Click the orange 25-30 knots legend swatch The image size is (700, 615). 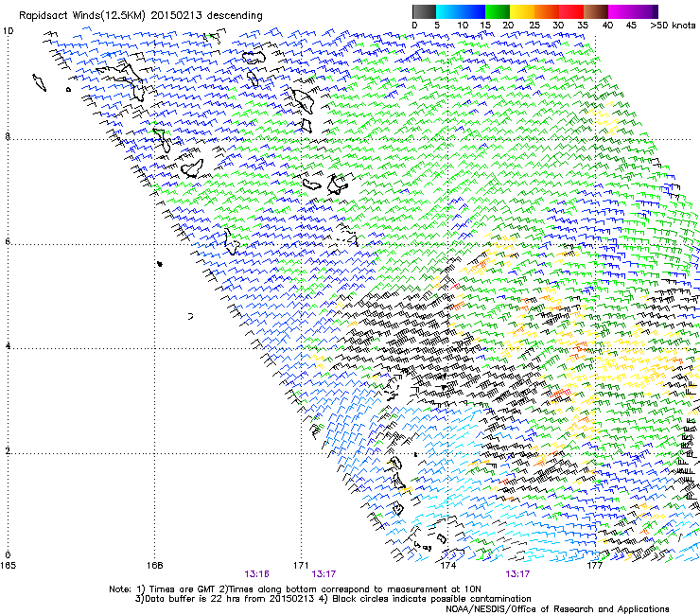(x=547, y=11)
